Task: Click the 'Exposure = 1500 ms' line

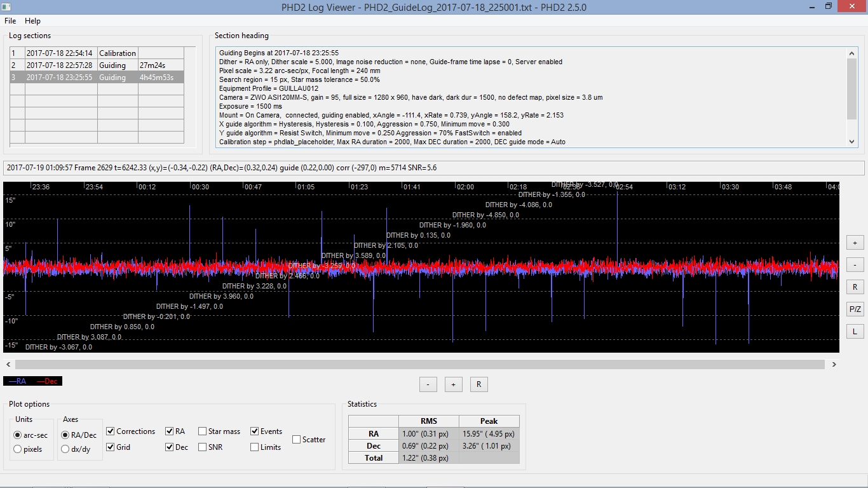Action: coord(250,106)
